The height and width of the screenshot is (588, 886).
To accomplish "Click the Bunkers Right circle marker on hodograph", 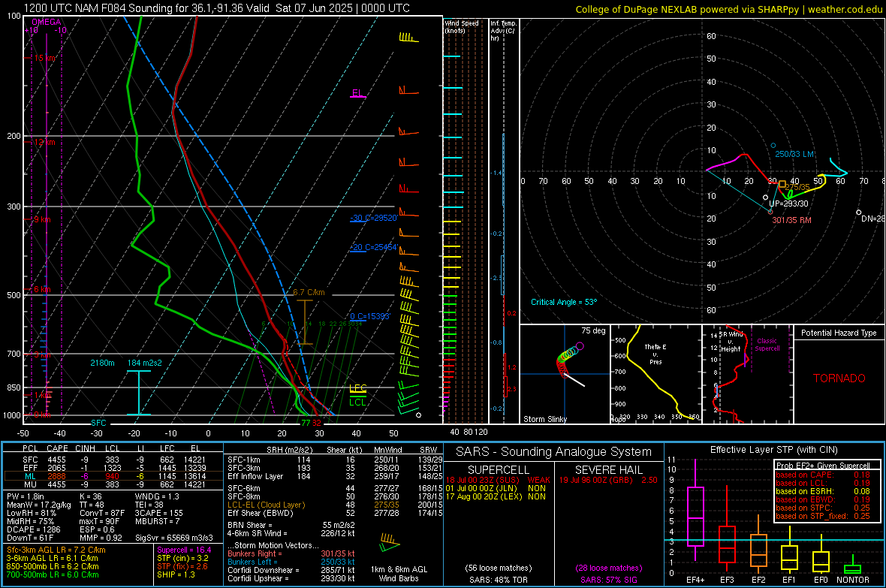I will tap(770, 212).
